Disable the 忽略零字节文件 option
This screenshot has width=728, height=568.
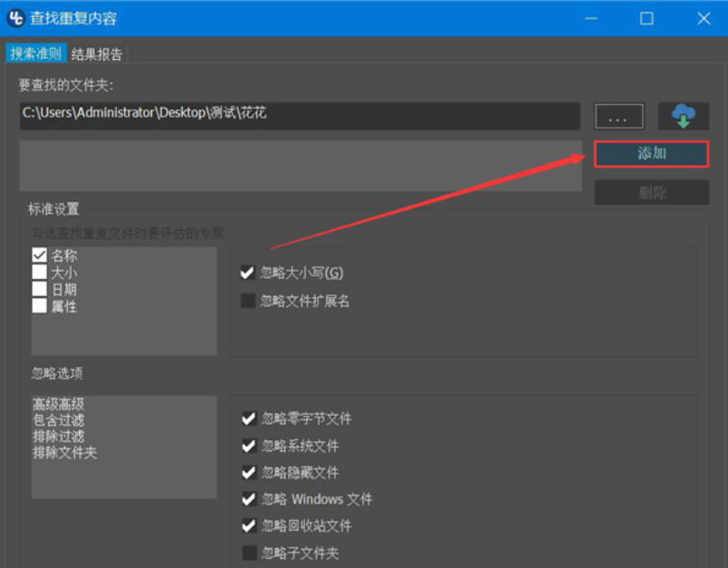(249, 419)
